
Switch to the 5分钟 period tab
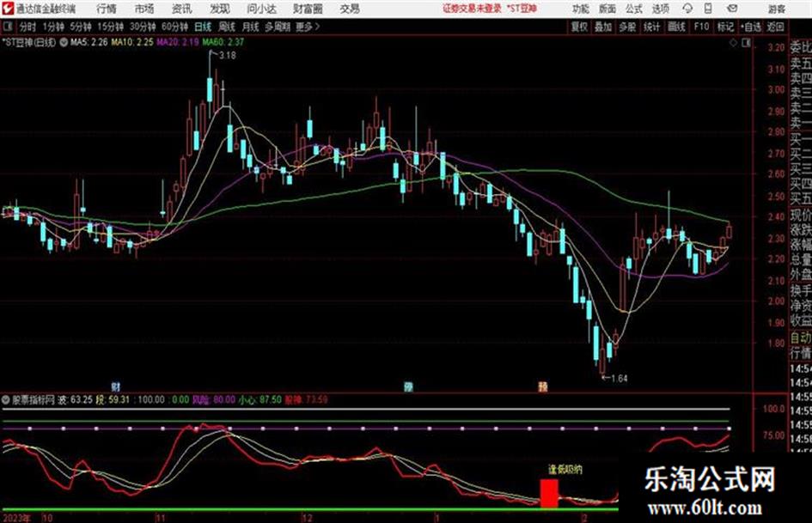81,27
